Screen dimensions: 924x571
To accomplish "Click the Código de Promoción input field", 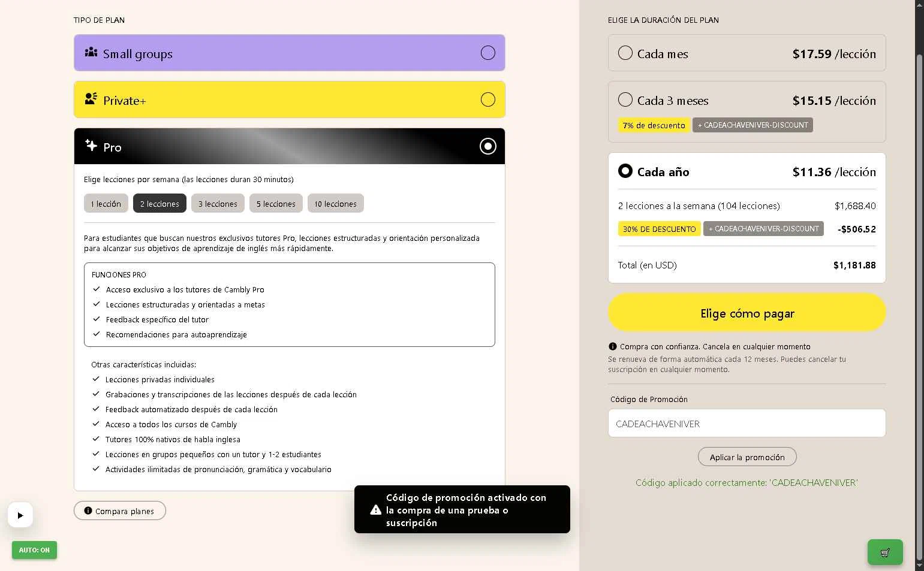I will [747, 423].
